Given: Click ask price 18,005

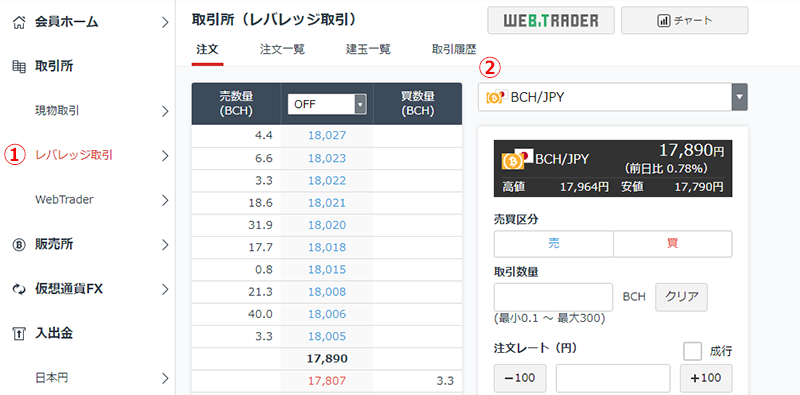Looking at the screenshot, I should point(327,336).
